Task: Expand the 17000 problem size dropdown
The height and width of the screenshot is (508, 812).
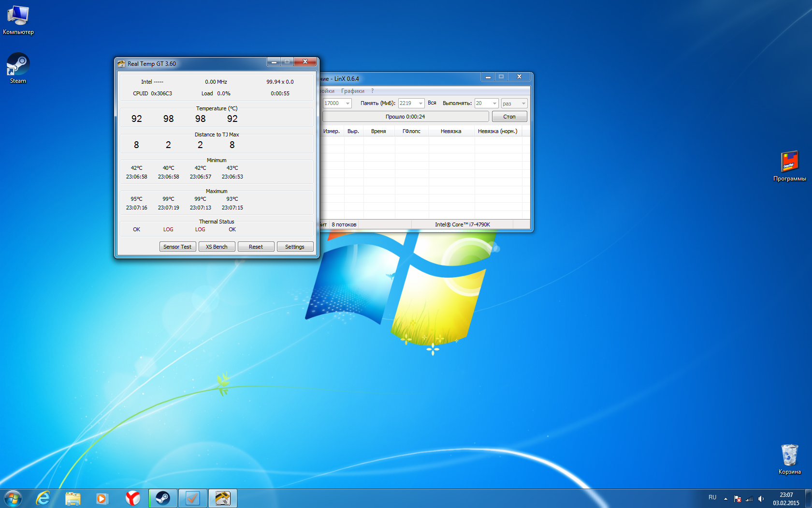Action: (348, 104)
